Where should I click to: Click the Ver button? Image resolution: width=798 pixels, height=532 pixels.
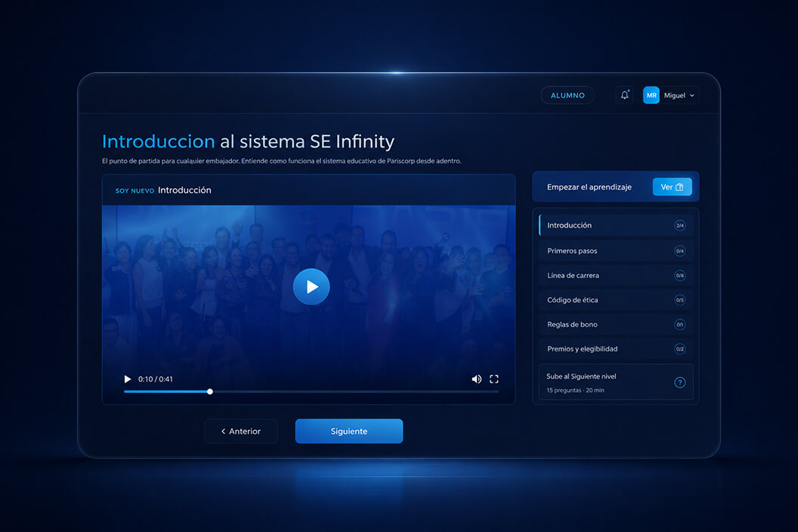[673, 187]
